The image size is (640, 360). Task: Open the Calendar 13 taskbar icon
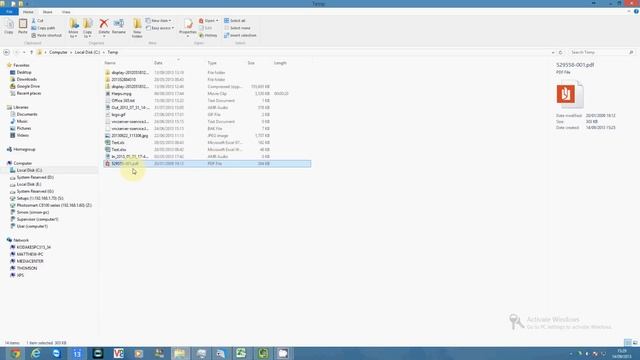coord(77,353)
